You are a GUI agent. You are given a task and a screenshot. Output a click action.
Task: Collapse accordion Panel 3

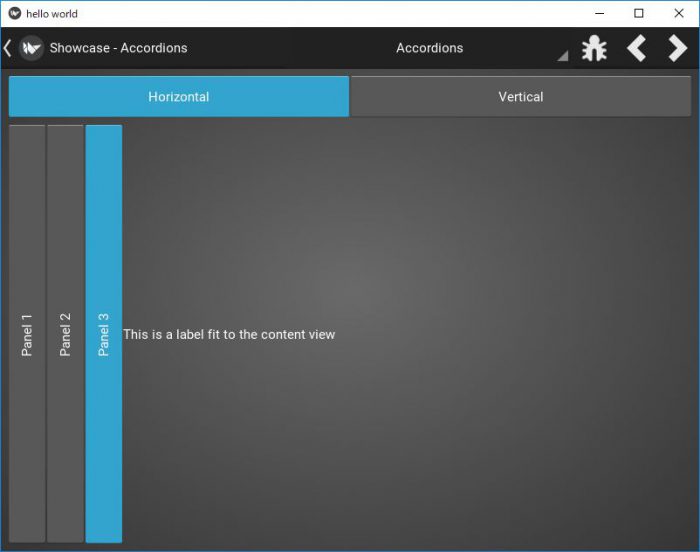[x=104, y=334]
